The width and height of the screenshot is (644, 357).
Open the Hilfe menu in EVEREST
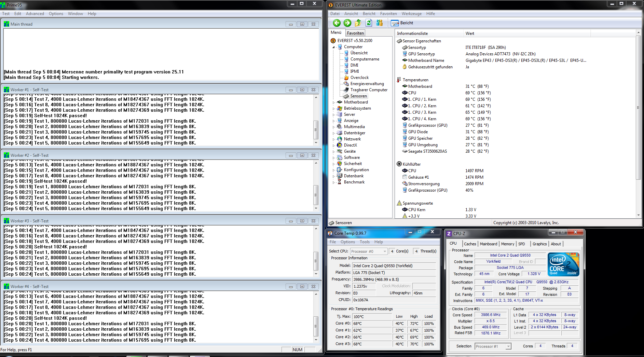pyautogui.click(x=430, y=14)
